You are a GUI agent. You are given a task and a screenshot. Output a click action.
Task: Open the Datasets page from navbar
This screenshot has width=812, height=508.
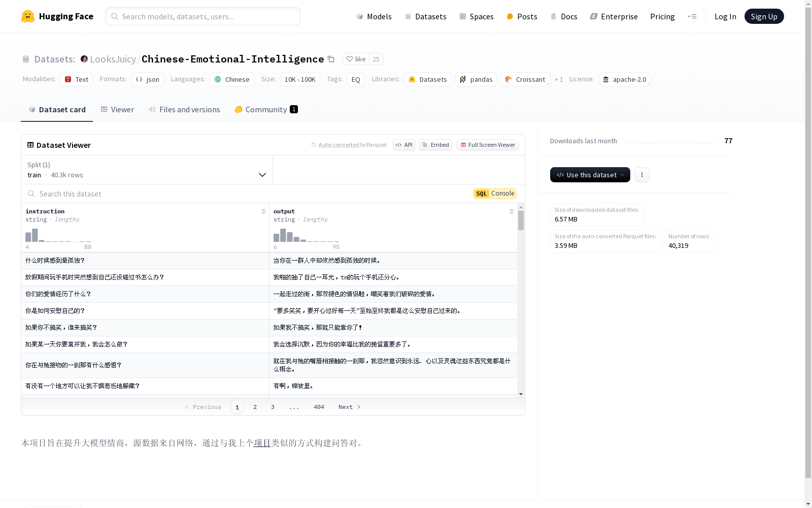click(425, 16)
